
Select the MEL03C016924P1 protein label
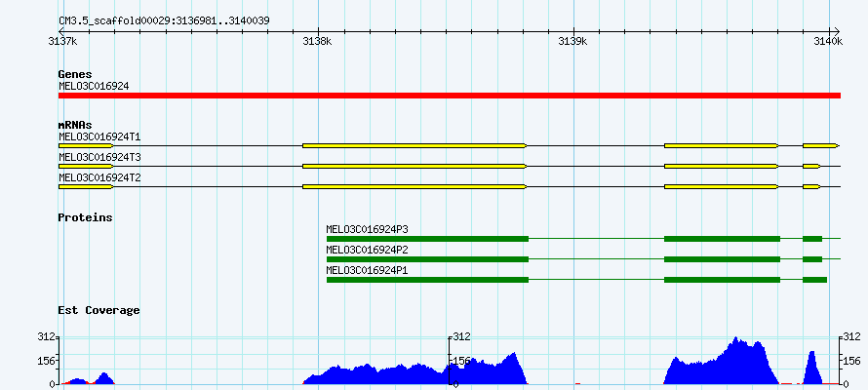tap(367, 270)
